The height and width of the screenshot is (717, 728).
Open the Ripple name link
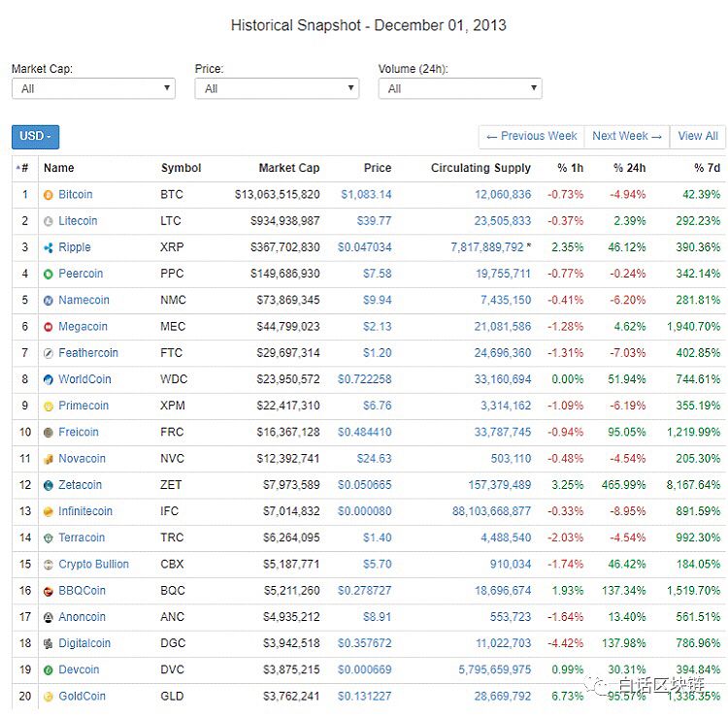click(x=75, y=247)
